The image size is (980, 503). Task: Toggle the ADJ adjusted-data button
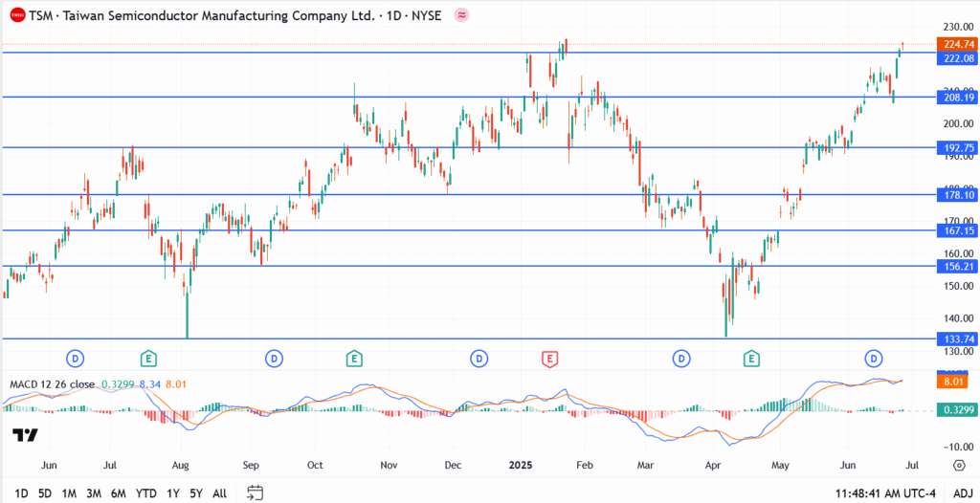click(x=963, y=493)
